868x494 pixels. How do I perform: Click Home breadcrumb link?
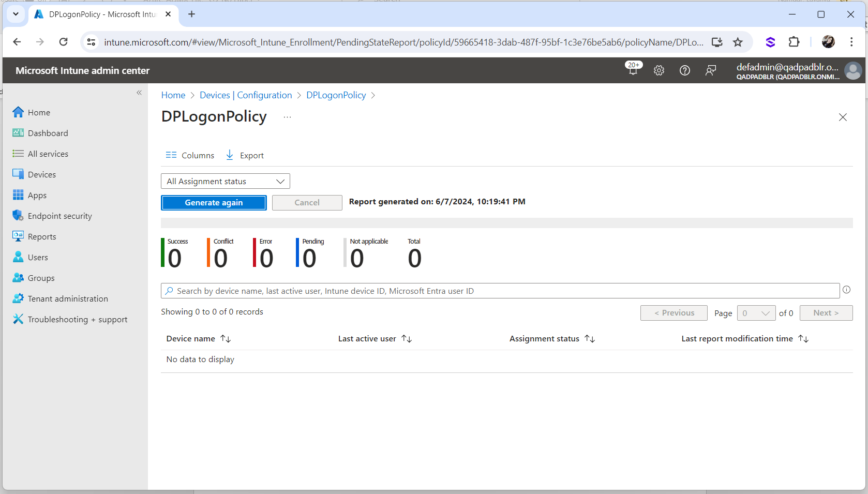click(x=173, y=95)
